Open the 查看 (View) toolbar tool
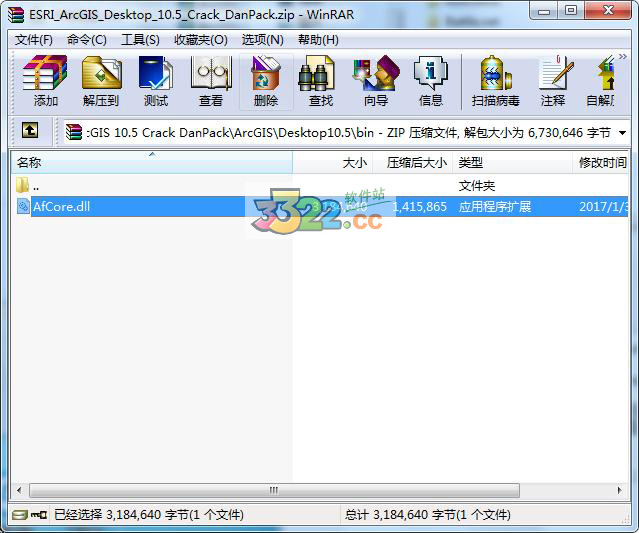The image size is (639, 533). [x=211, y=81]
